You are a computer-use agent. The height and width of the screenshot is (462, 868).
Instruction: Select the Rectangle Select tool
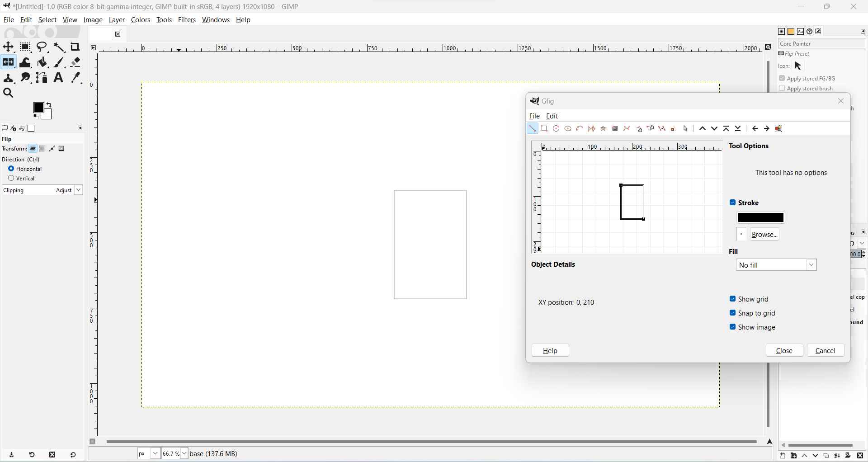tap(25, 47)
